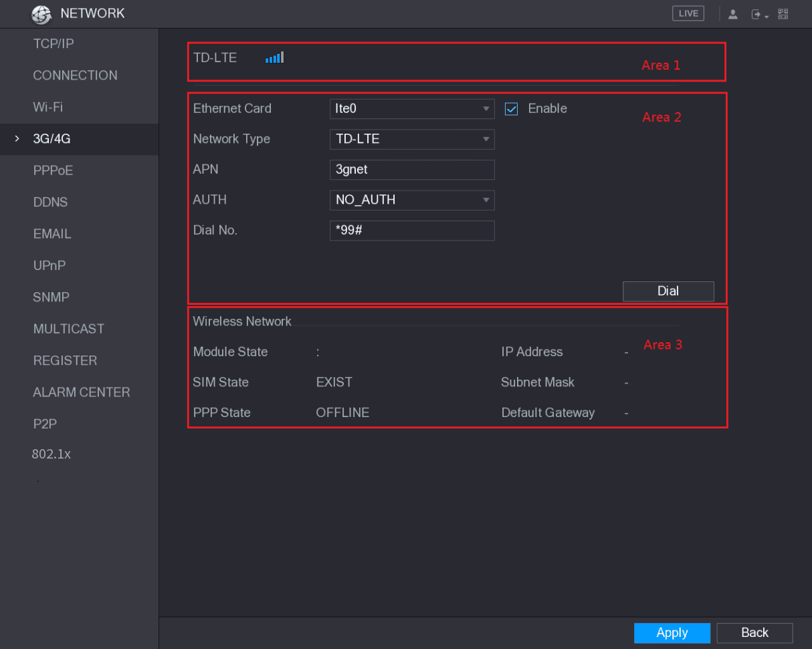Open the MULTICAST menu item

[x=79, y=329]
